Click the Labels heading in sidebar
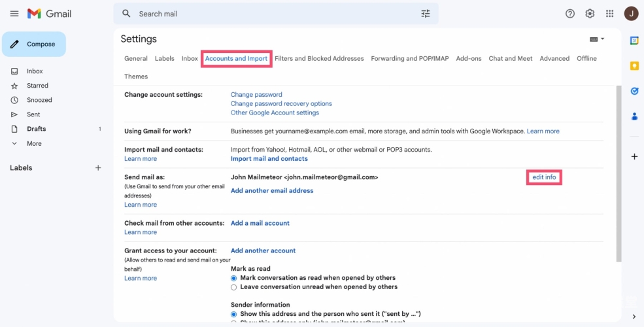Viewport: 644px width, 327px height. tap(21, 167)
